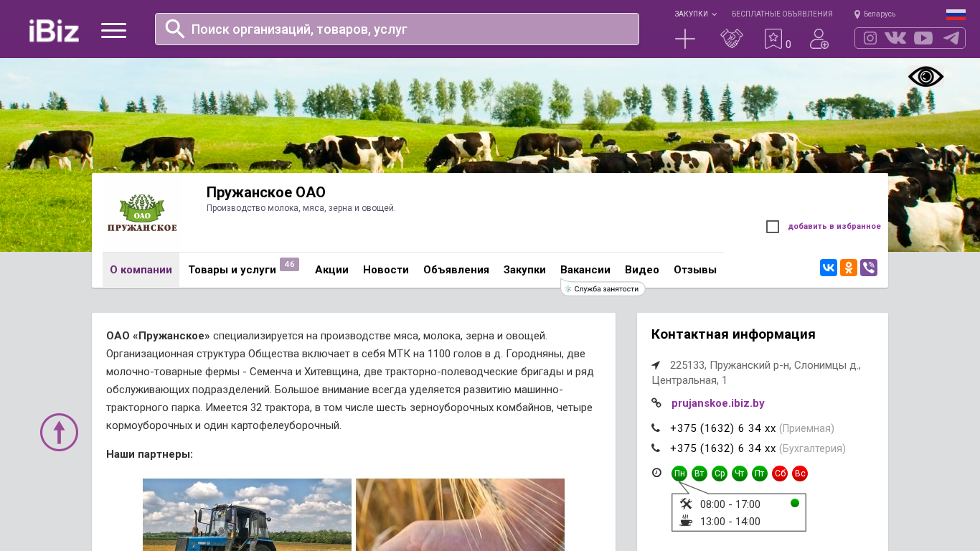Reveal the Бухгалтерия phone number
Image resolution: width=980 pixels, height=551 pixels.
coord(723,448)
